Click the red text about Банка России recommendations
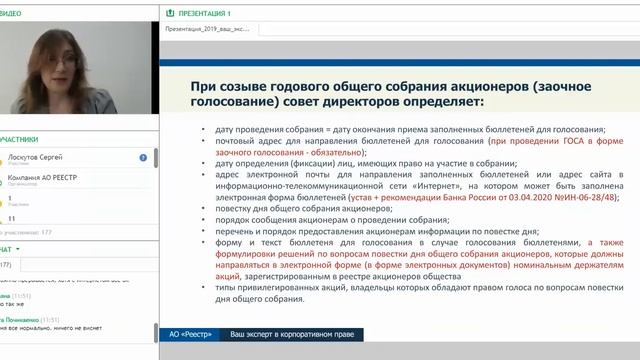 tap(483, 198)
